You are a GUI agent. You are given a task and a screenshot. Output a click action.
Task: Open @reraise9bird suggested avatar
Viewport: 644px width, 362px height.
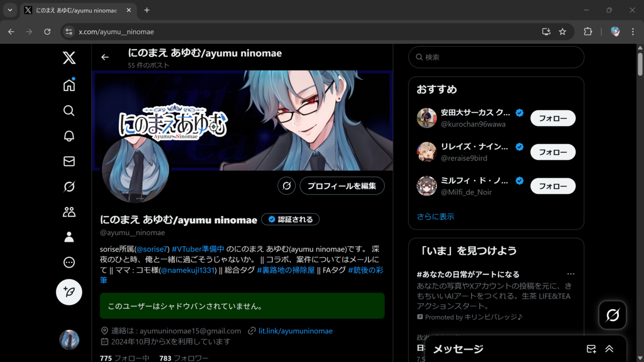click(427, 152)
